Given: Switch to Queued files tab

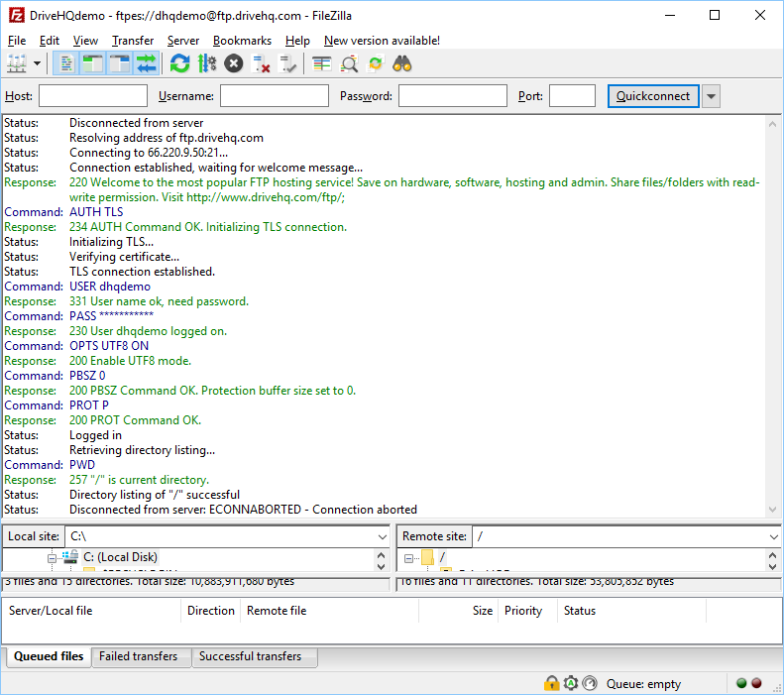Looking at the screenshot, I should pos(49,656).
